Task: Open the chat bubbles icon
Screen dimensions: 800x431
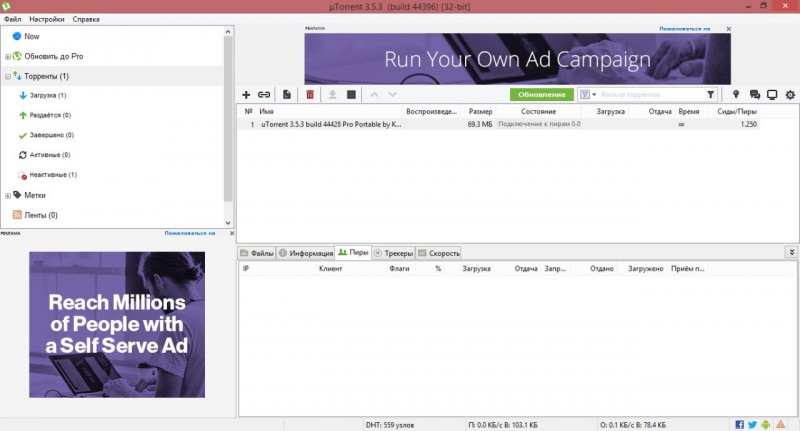Action: coord(755,94)
